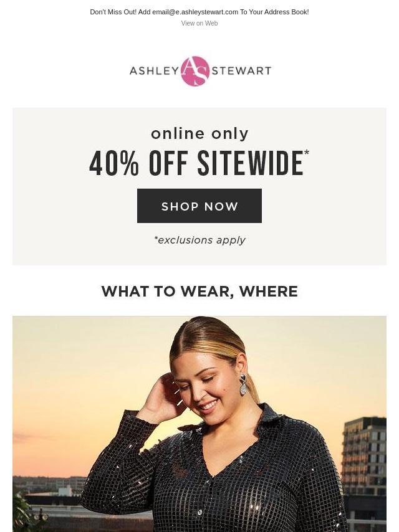
Task: Click the button on the sequin shirt
Action: pos(200,512)
